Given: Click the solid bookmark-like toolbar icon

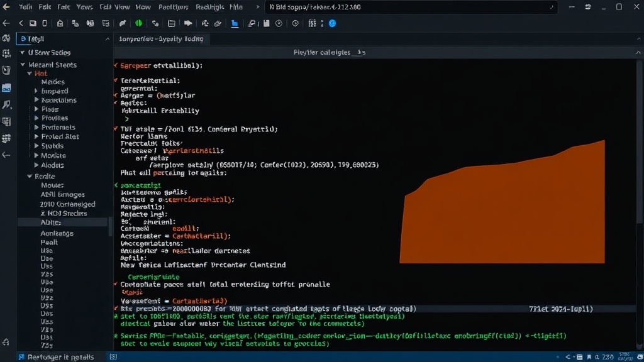Looking at the screenshot, I should click(x=266, y=23).
